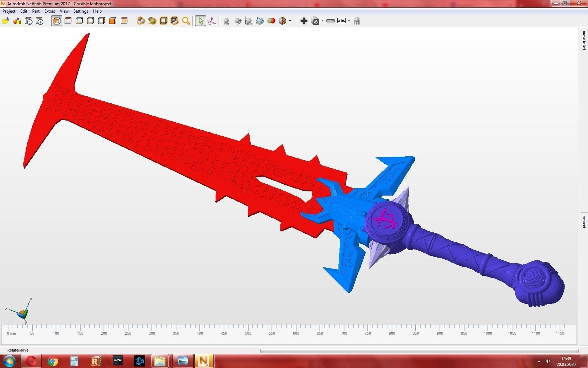Screen dimensions: 588x368
Task: Open Calculator from the taskbar
Action: pos(74,361)
